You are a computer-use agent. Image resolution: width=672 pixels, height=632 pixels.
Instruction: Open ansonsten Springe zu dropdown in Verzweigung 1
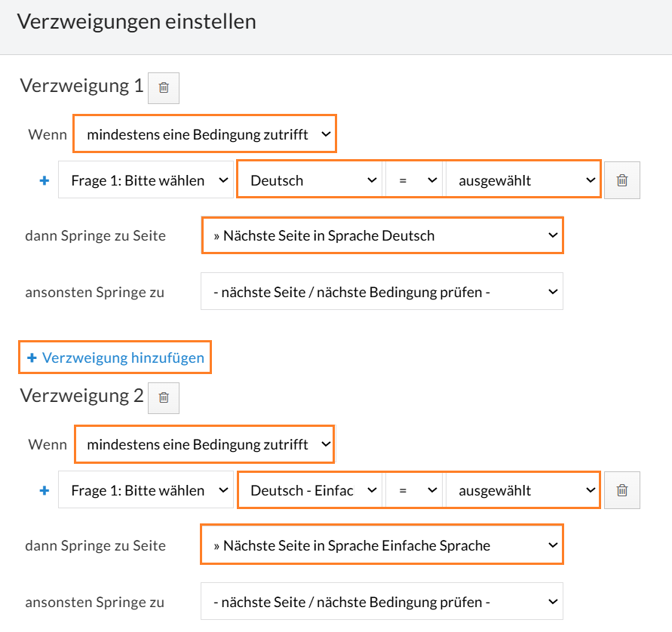[x=382, y=291]
